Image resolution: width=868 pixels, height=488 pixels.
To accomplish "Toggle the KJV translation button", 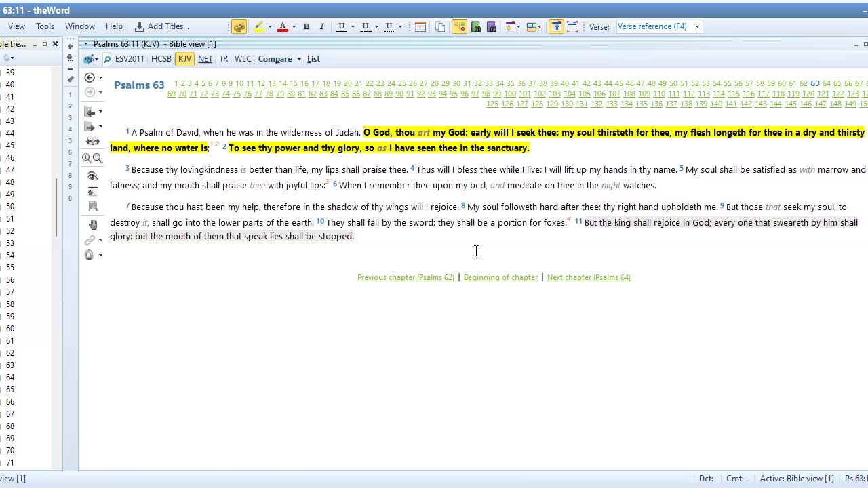I will point(184,59).
